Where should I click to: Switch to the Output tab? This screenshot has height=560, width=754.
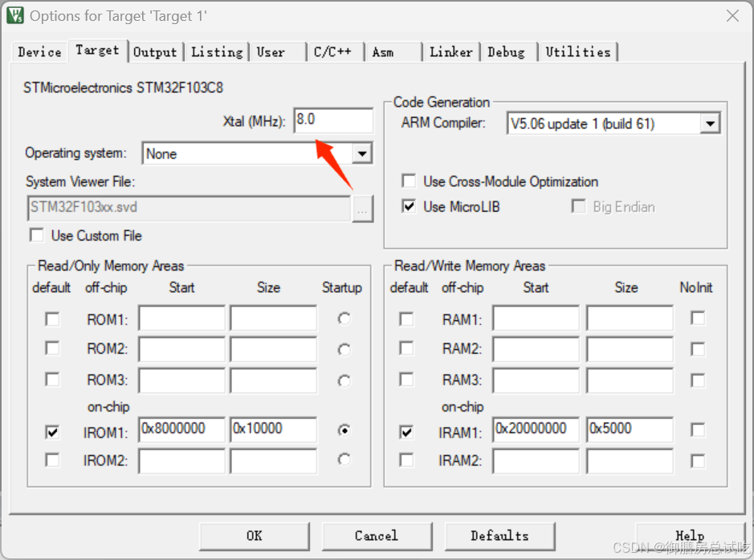point(155,52)
